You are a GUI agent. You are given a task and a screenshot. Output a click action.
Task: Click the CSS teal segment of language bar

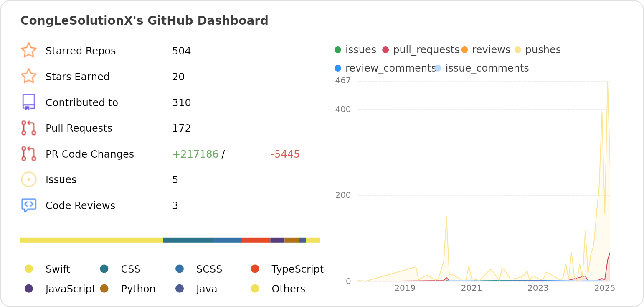click(188, 240)
